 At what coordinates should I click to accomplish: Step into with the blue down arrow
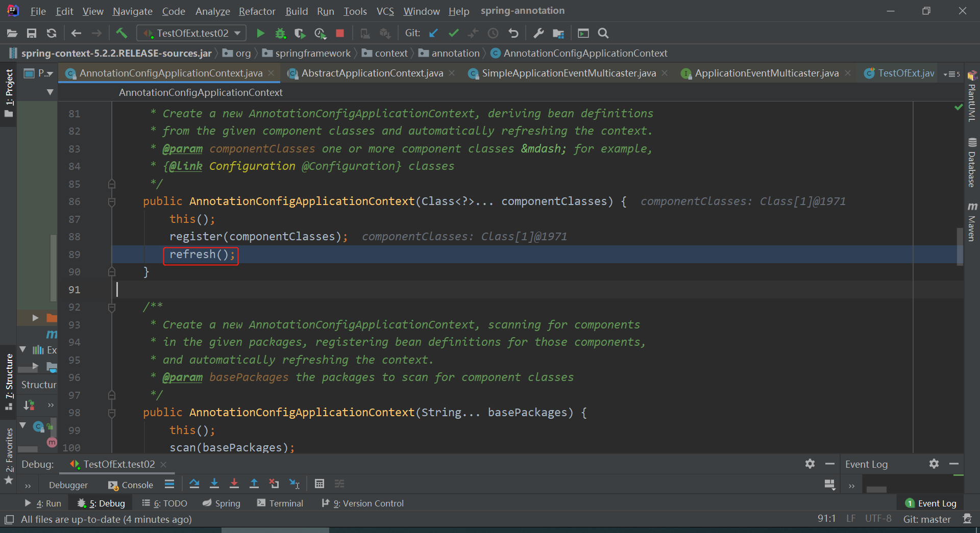pos(214,484)
